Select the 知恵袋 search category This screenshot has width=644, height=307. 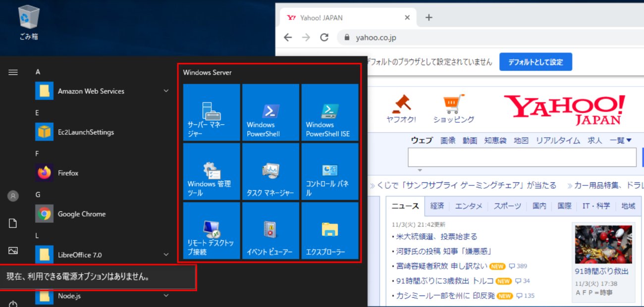click(495, 141)
